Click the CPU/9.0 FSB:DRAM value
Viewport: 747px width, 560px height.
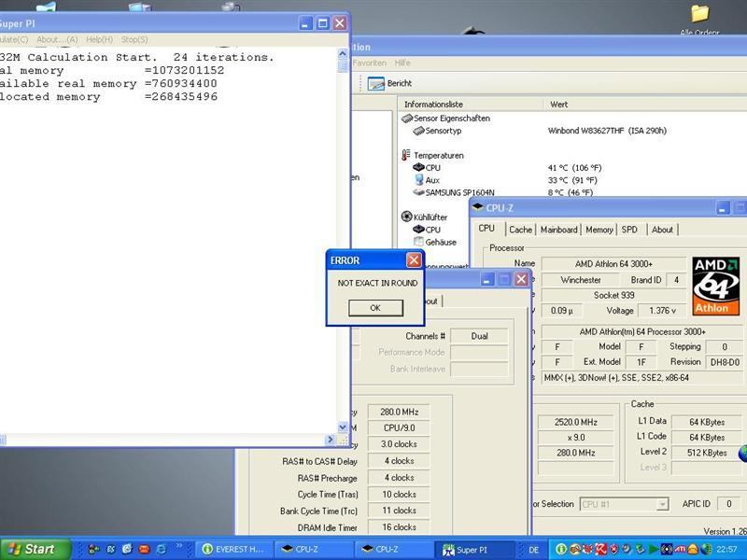coord(399,427)
